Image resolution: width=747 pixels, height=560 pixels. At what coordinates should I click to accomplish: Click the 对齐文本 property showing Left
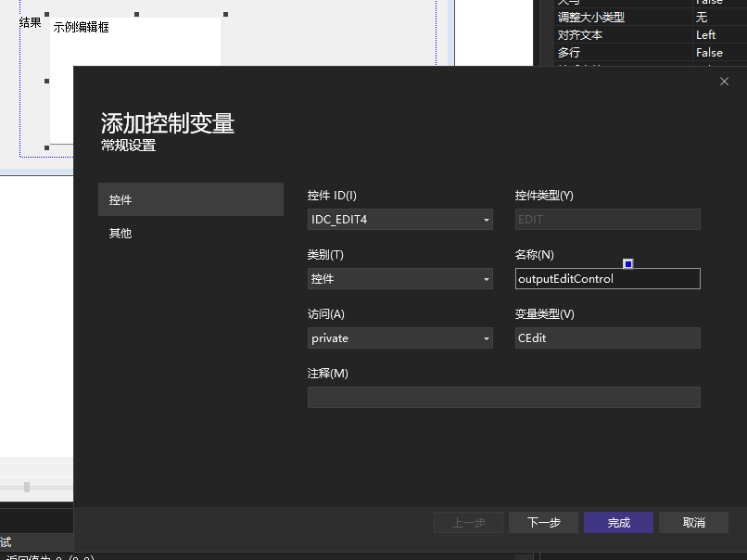coord(649,34)
